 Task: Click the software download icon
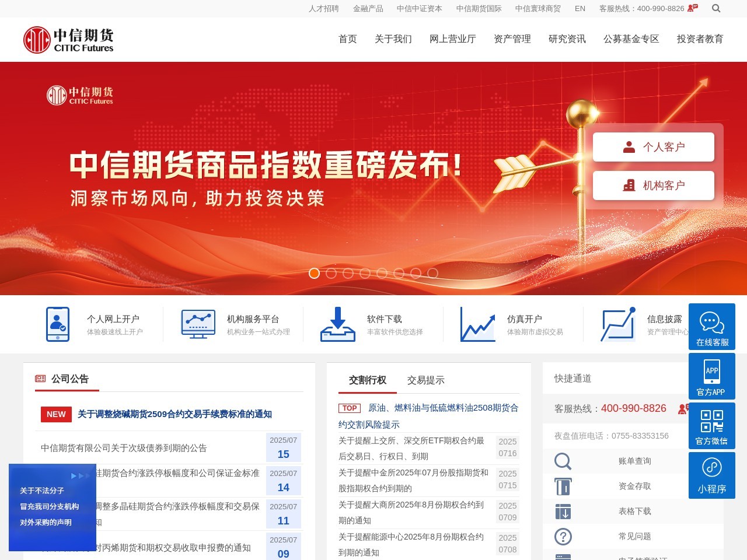337,324
